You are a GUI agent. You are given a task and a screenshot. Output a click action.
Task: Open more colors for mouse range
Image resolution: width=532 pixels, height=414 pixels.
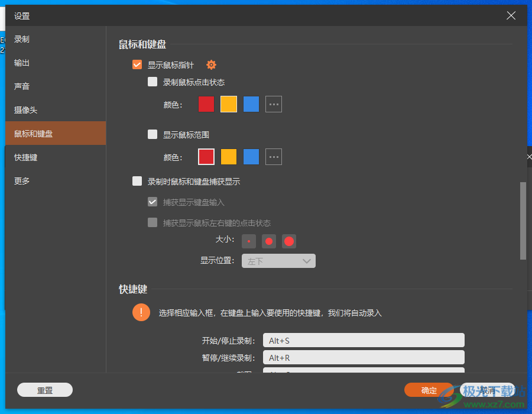(274, 157)
